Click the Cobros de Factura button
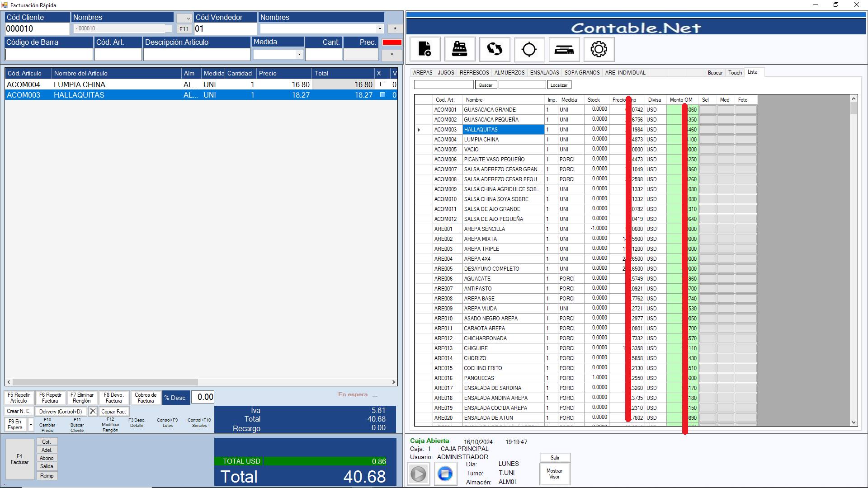The height and width of the screenshot is (488, 868). pos(146,398)
